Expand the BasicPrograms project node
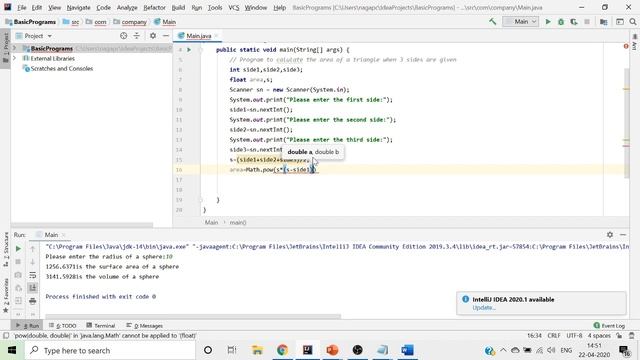Image resolution: width=640 pixels, height=360 pixels. point(15,49)
